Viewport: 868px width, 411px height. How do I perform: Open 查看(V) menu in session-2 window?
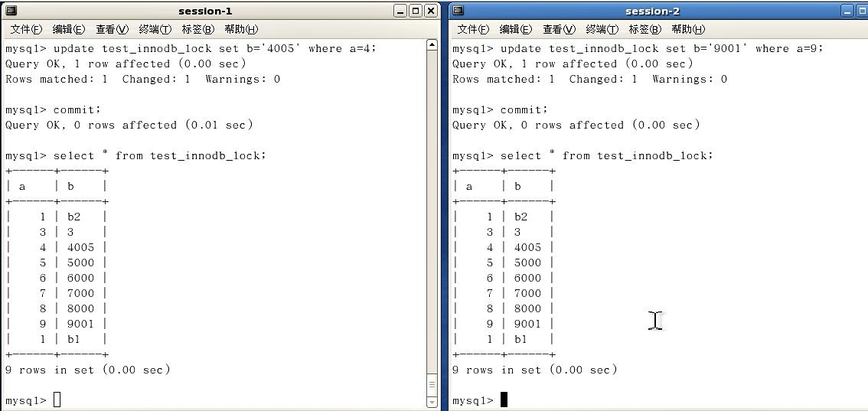pos(559,29)
